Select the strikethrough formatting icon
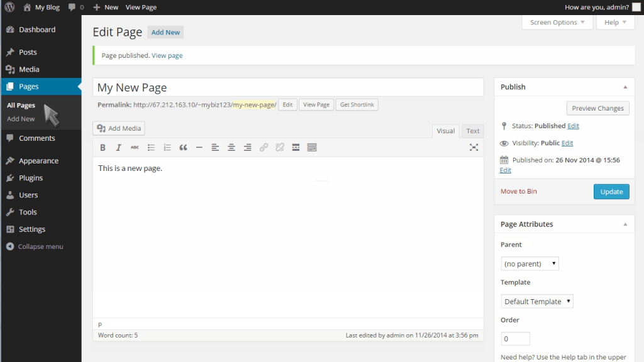644x362 pixels. [x=134, y=147]
